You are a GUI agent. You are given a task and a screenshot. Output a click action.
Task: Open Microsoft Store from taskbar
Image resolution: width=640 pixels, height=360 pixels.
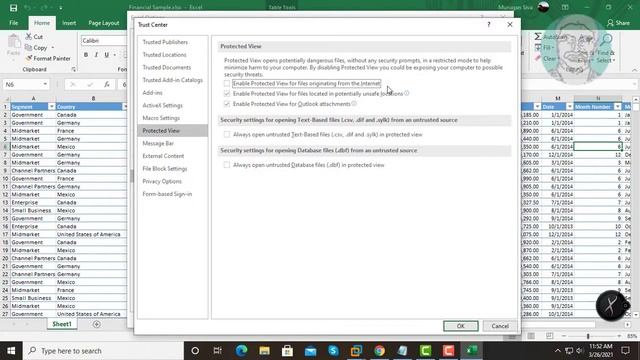(x=287, y=351)
